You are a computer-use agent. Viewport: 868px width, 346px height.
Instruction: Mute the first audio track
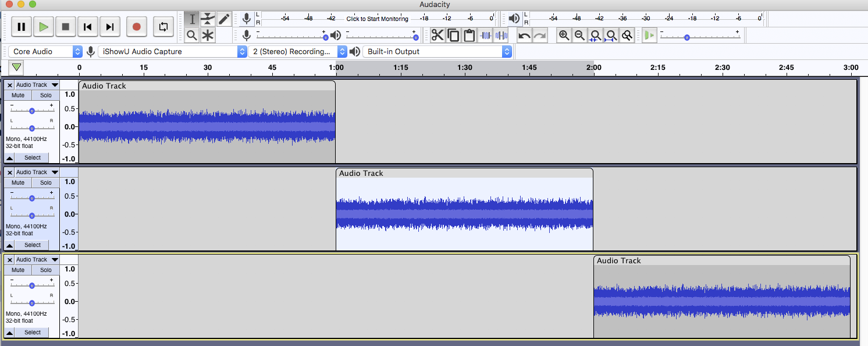pyautogui.click(x=18, y=95)
